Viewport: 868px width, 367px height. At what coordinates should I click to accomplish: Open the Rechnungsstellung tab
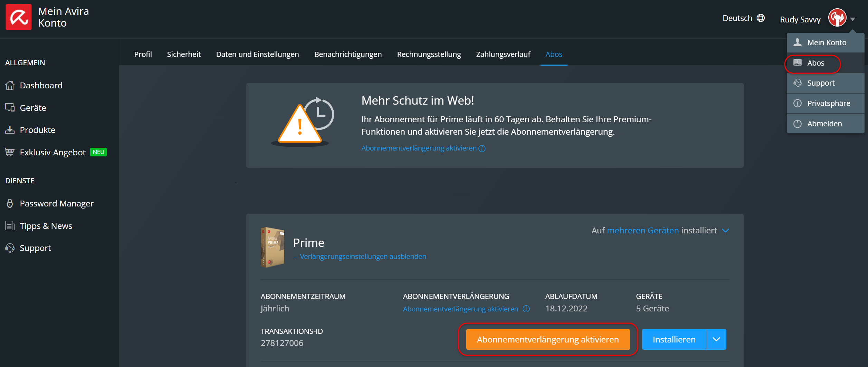coord(429,54)
